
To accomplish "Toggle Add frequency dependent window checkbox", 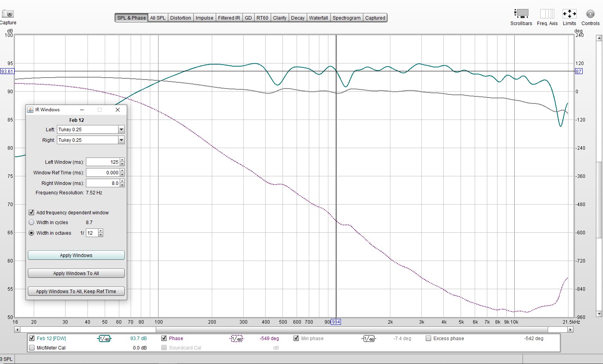I will click(31, 212).
